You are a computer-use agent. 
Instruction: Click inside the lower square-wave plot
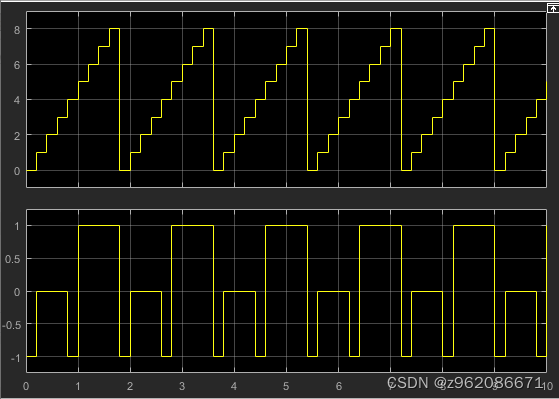(286, 291)
